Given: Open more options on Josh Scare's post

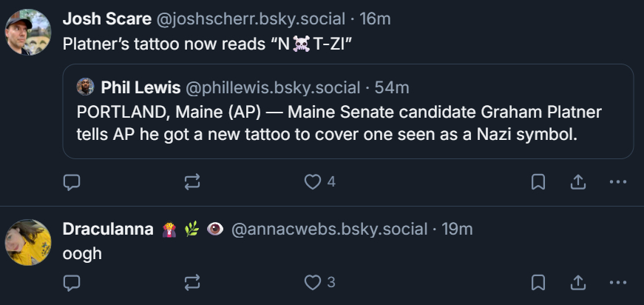Looking at the screenshot, I should 617,181.
